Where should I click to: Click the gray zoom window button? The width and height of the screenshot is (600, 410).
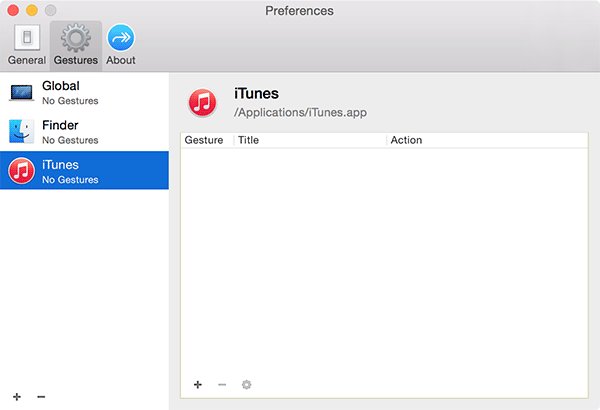[51, 10]
